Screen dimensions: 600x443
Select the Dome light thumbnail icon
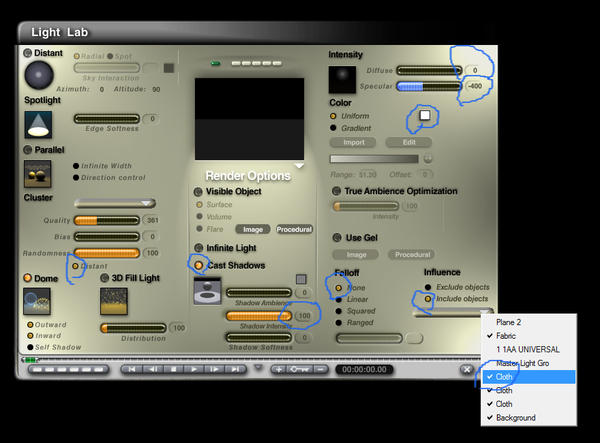[37, 301]
